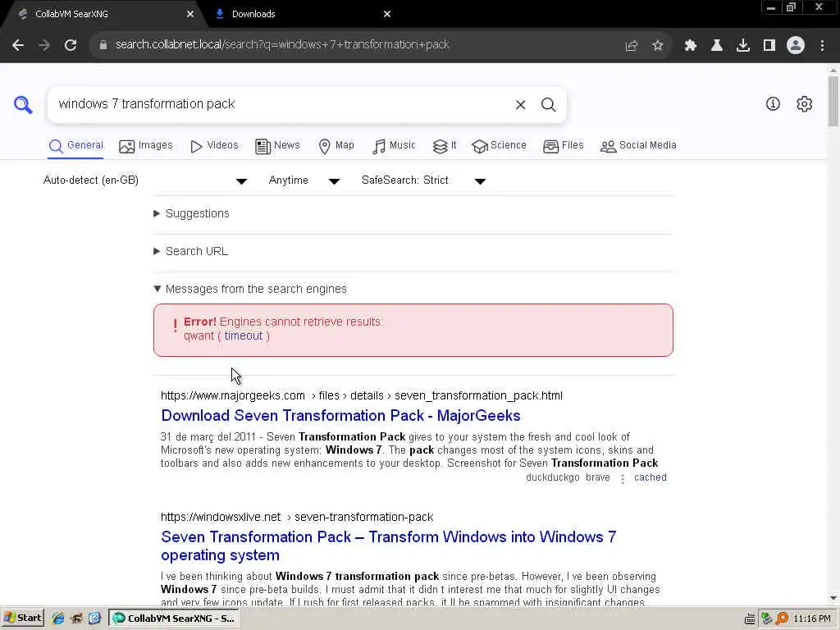The height and width of the screenshot is (630, 840).
Task: Switch to Social Media category
Action: tap(638, 146)
